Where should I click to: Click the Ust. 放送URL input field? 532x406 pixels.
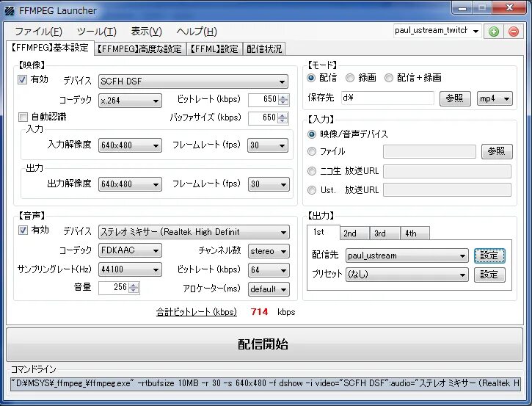(x=447, y=190)
